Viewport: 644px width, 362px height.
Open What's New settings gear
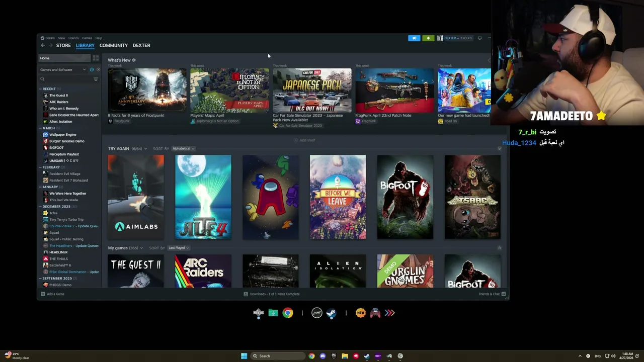pyautogui.click(x=134, y=60)
